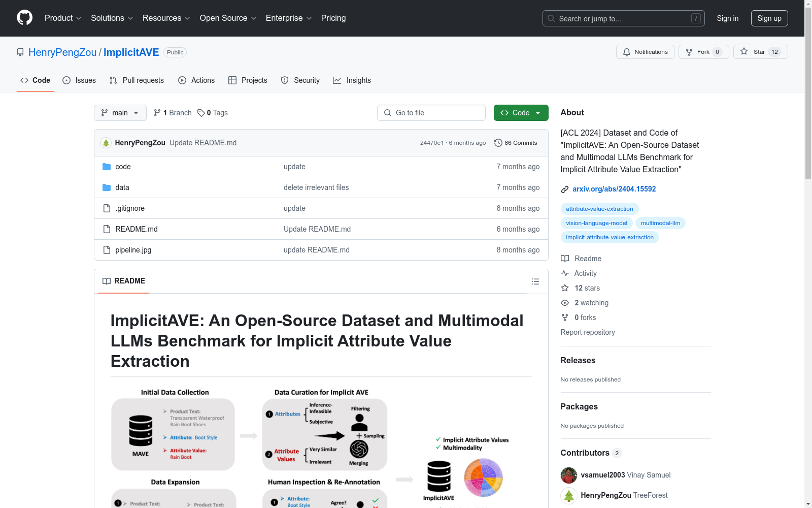Screen dimensions: 812x508
Task: Click HenryPengZou commit author avatar
Action: [106, 143]
